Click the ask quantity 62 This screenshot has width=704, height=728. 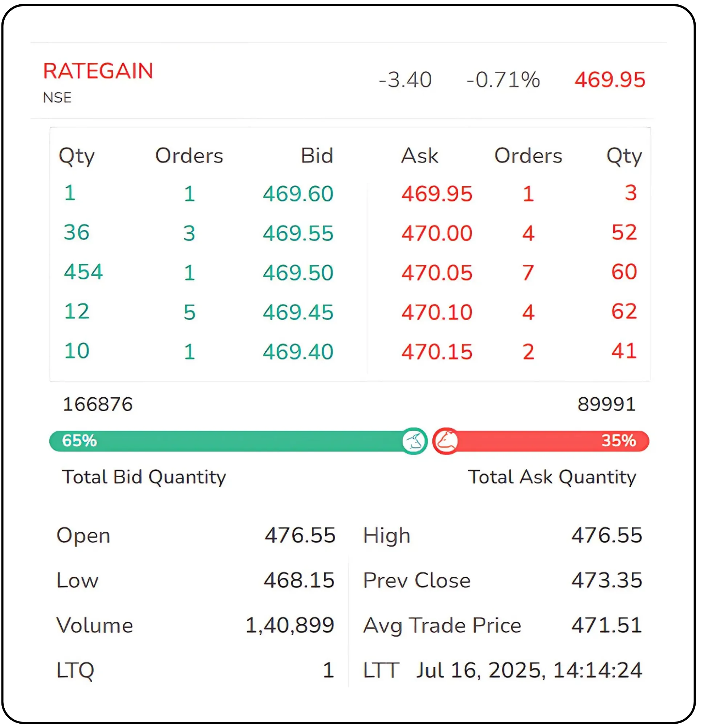tap(624, 311)
